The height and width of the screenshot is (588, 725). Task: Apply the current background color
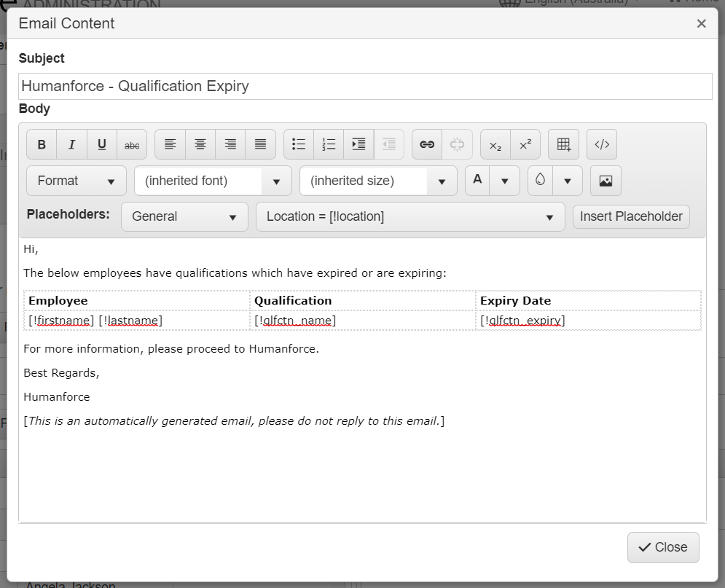point(540,181)
